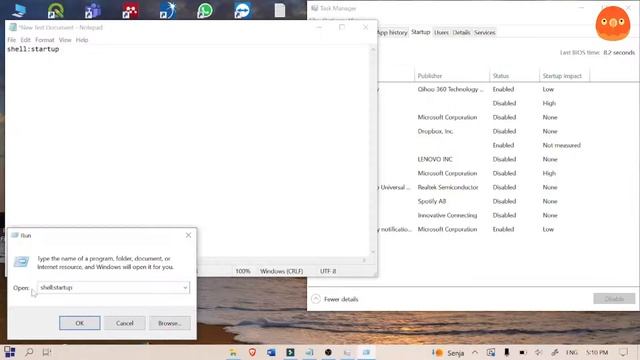Click the Run dialog title icon
The image size is (640, 360).
(15, 235)
